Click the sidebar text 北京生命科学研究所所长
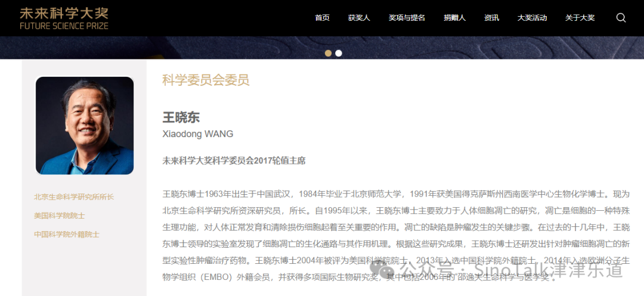 (74, 197)
